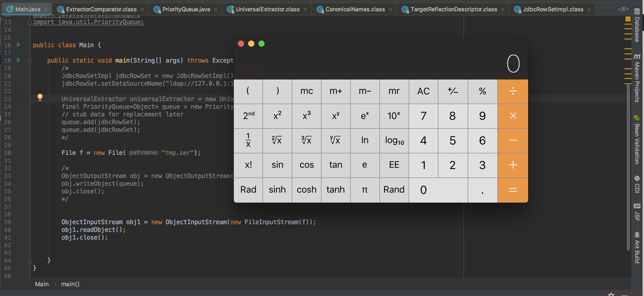
Task: Click the run gutter icon beside class Main
Action: (18, 45)
